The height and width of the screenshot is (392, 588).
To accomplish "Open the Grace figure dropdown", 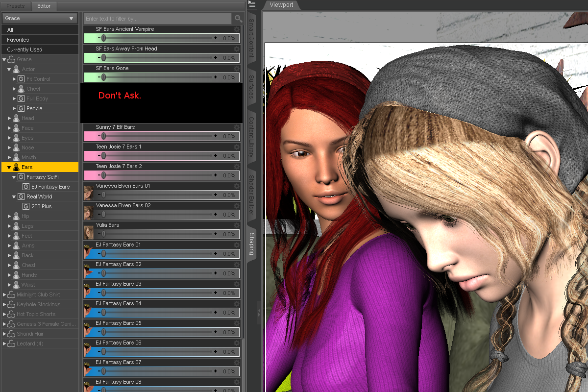I will (40, 18).
